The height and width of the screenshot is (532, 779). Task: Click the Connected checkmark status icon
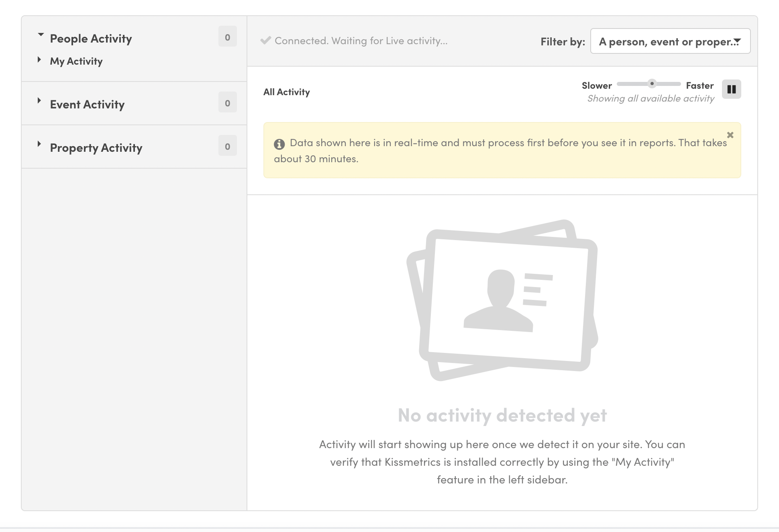(x=265, y=41)
